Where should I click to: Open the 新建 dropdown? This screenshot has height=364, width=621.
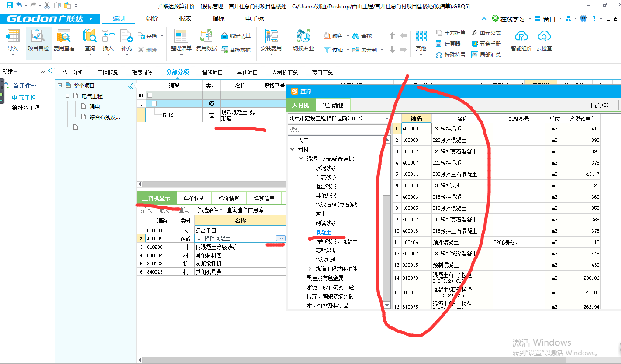point(10,71)
